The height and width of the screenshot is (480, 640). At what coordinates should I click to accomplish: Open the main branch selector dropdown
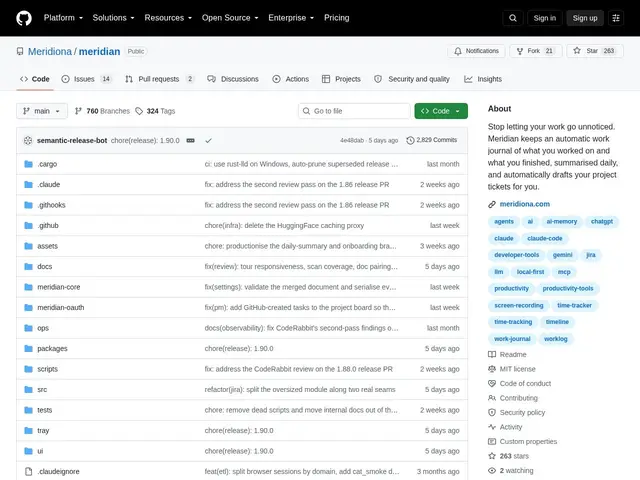pyautogui.click(x=42, y=111)
